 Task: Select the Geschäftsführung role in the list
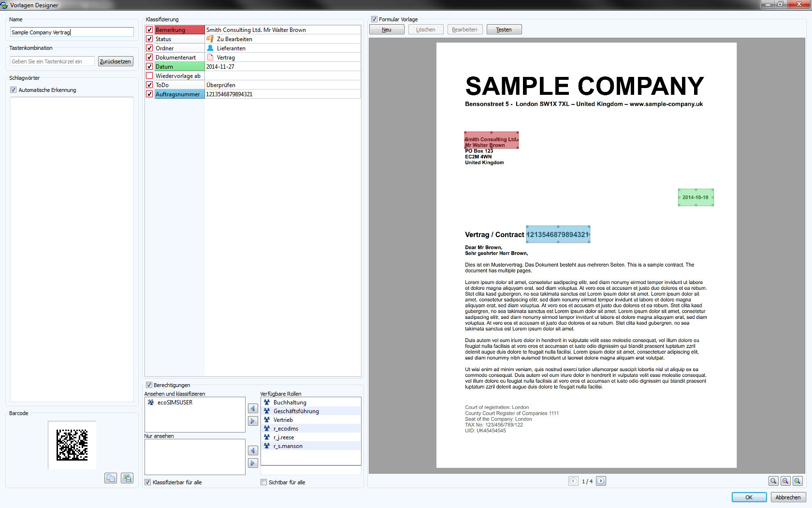(x=296, y=411)
